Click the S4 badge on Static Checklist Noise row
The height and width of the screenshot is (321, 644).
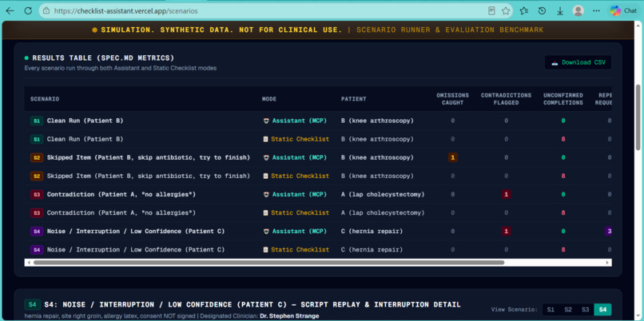point(37,250)
